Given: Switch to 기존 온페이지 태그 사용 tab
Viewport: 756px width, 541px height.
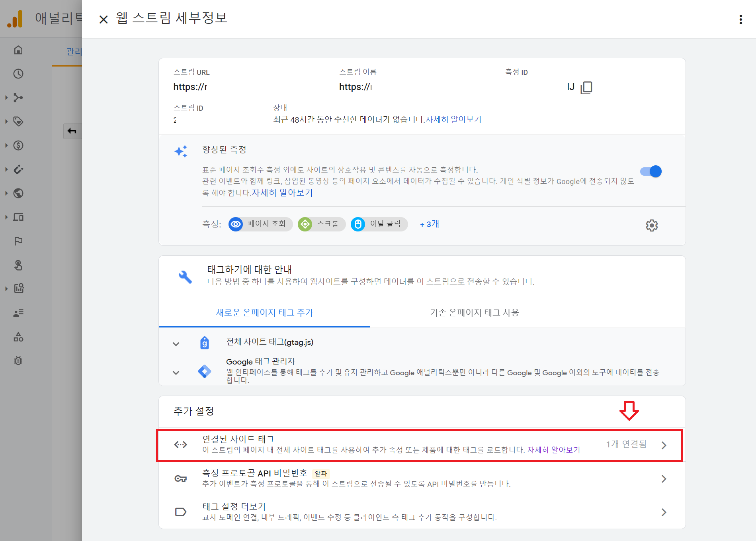Looking at the screenshot, I should click(x=474, y=313).
